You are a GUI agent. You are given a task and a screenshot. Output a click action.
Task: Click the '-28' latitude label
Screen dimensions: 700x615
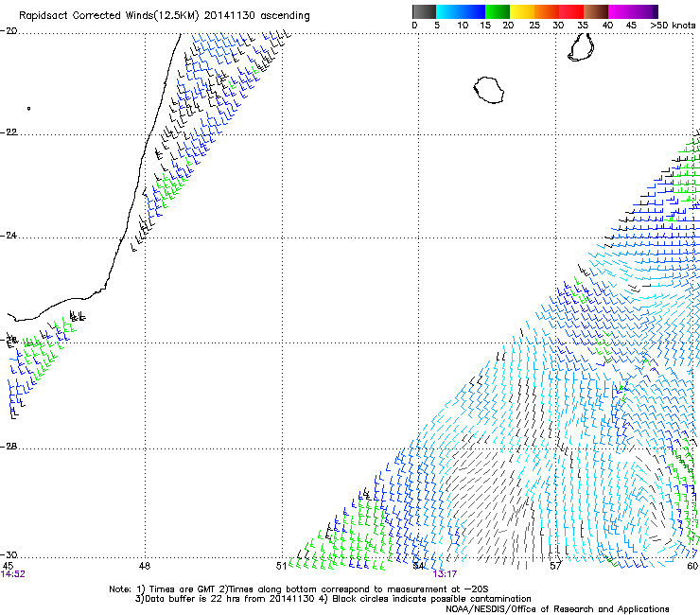9,447
